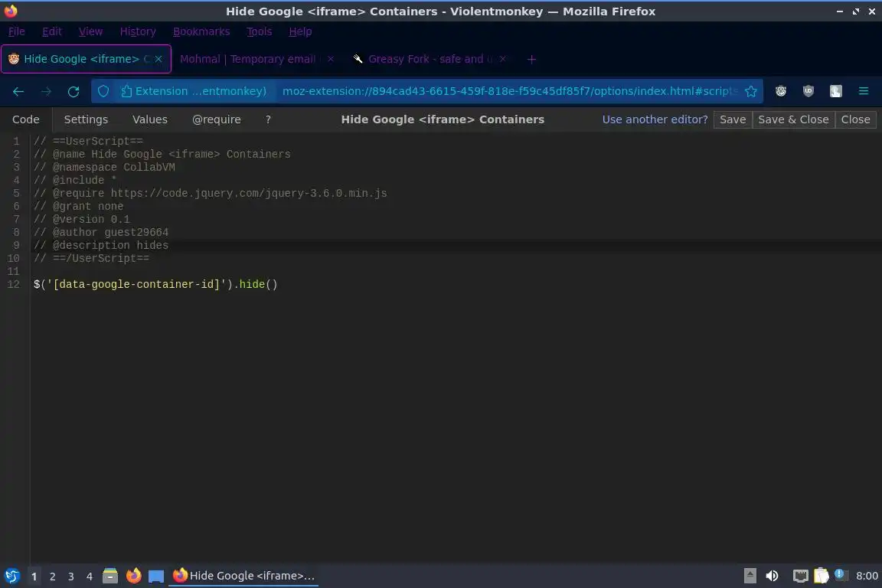882x588 pixels.
Task: Open the network tray icon
Action: 800,576
